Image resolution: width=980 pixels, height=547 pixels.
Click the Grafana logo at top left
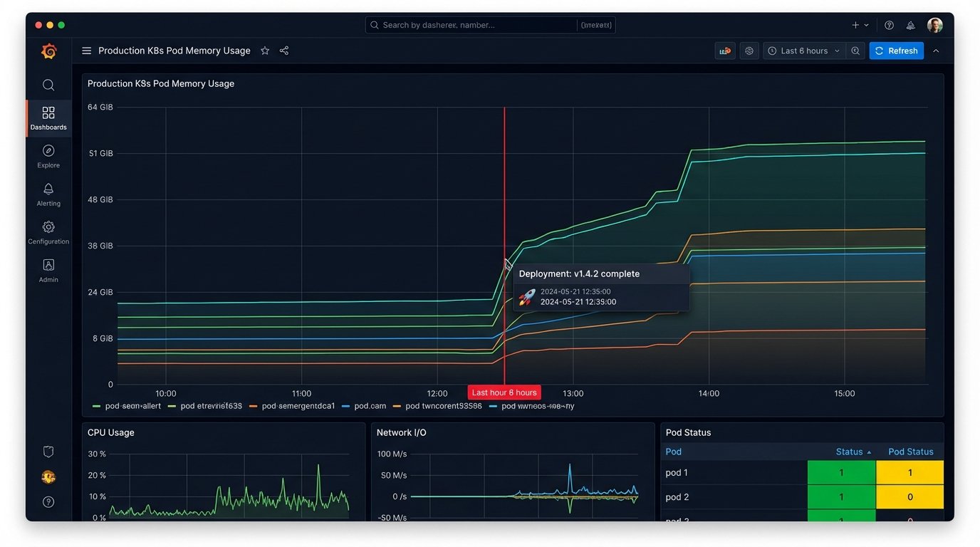click(48, 51)
